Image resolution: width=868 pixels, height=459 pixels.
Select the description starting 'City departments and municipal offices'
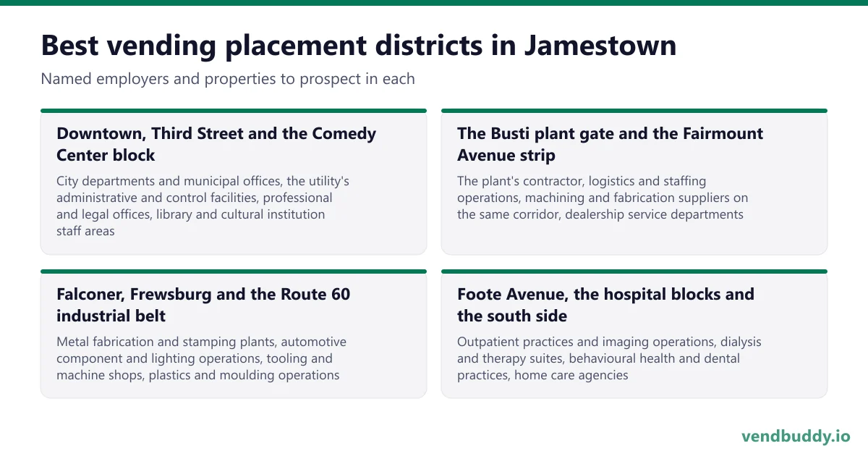tap(203, 206)
